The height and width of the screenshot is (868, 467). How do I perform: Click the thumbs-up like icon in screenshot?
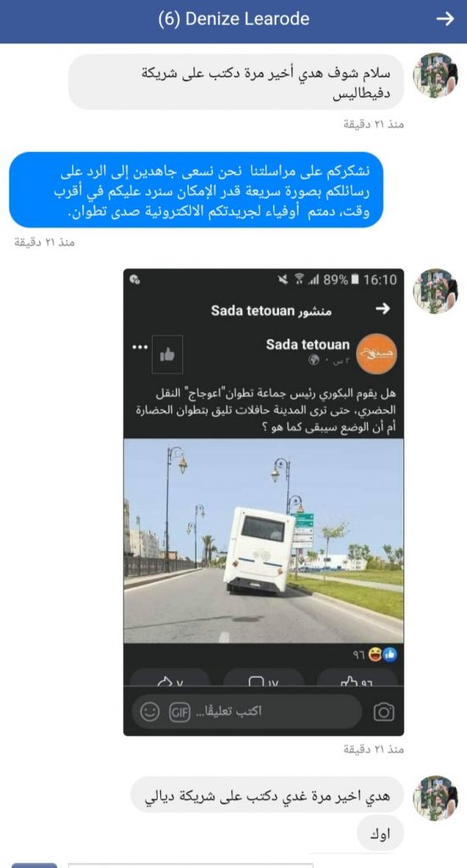coord(167,354)
